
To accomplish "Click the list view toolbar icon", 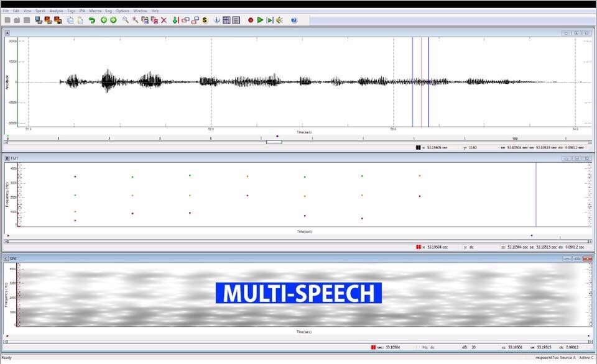I will 236,20.
